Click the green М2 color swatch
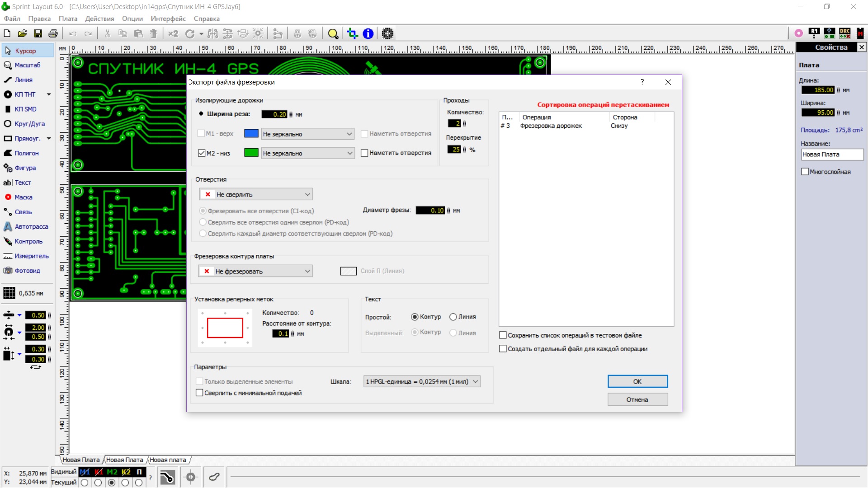 tap(251, 153)
